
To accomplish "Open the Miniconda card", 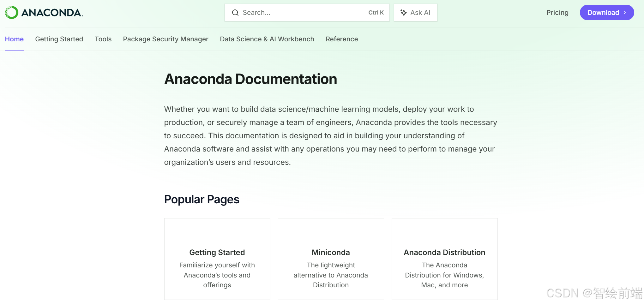I will (x=331, y=259).
